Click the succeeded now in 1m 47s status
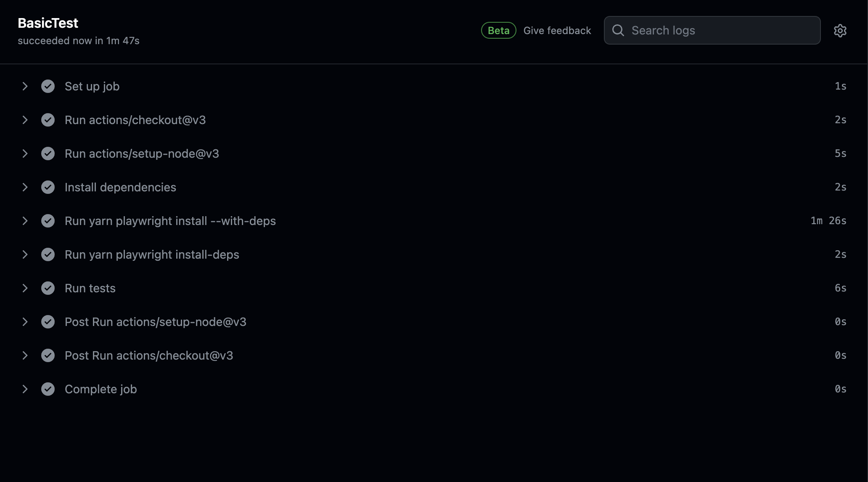 [x=79, y=41]
